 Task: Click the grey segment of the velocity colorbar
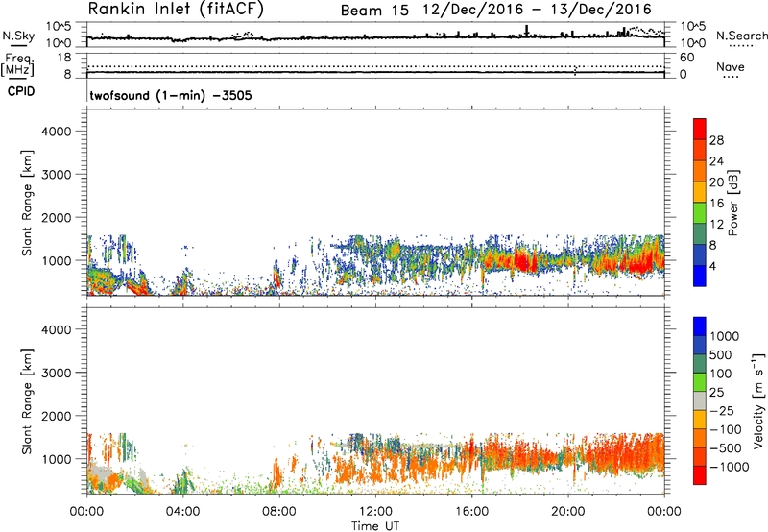click(700, 401)
